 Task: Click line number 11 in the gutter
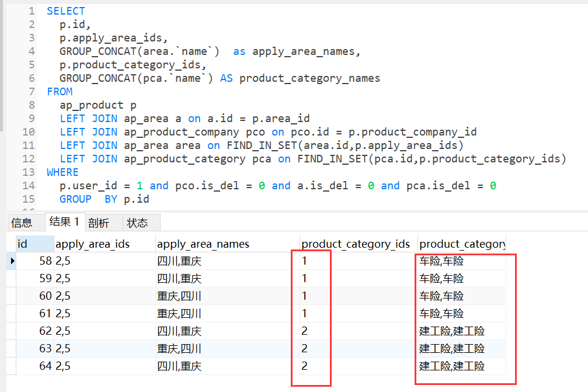pyautogui.click(x=29, y=145)
